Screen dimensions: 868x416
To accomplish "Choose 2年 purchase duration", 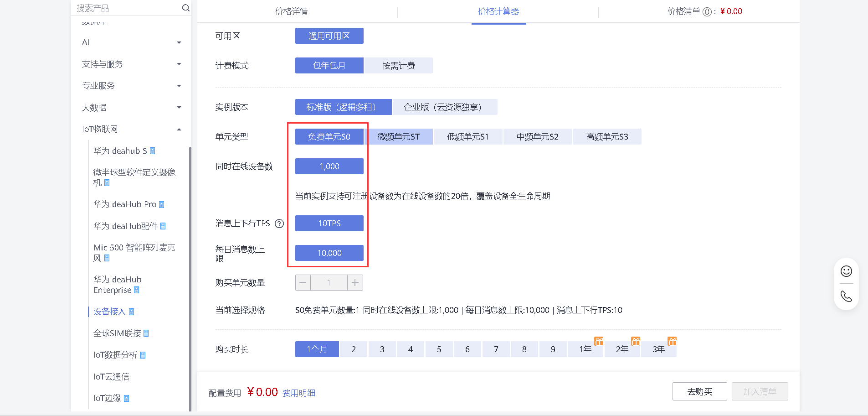I will 622,349.
